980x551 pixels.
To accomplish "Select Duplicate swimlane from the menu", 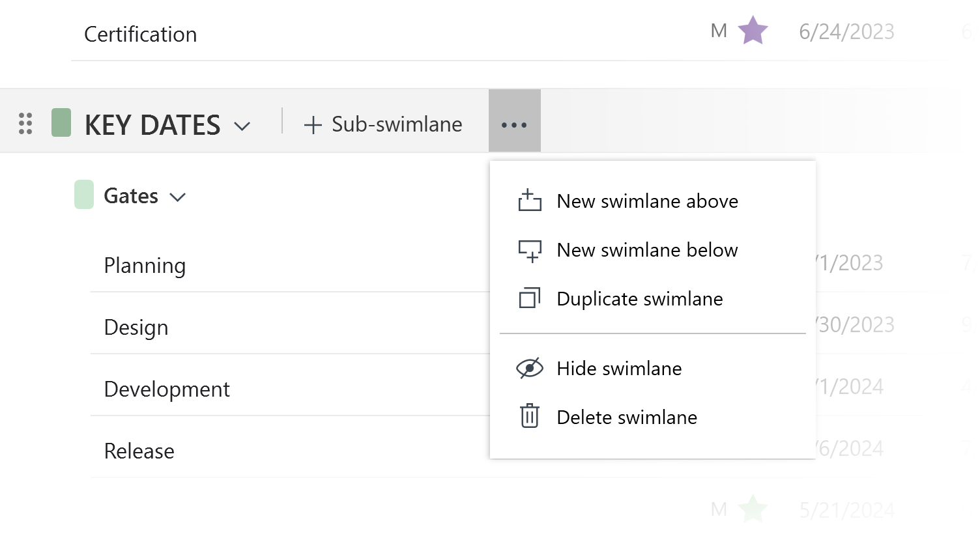I will tap(640, 298).
